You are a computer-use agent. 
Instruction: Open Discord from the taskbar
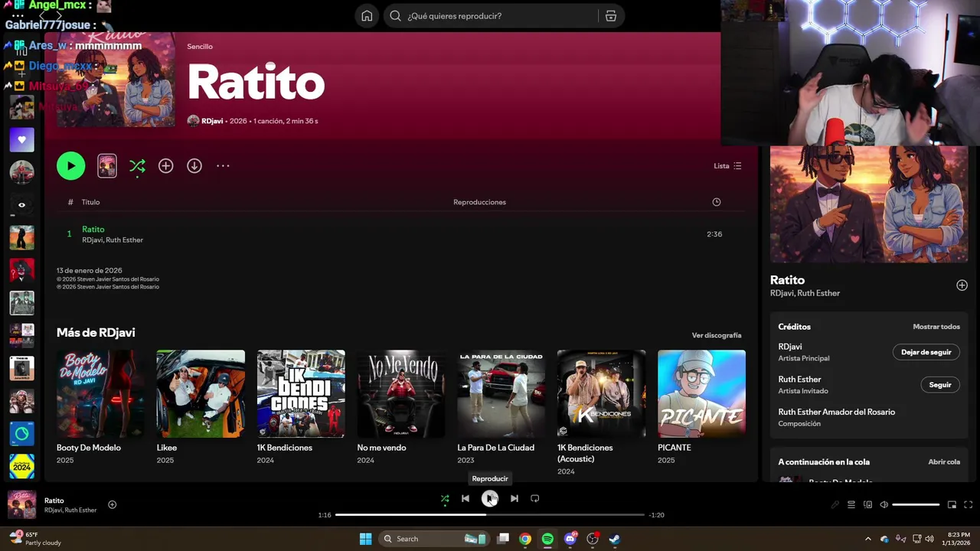570,539
